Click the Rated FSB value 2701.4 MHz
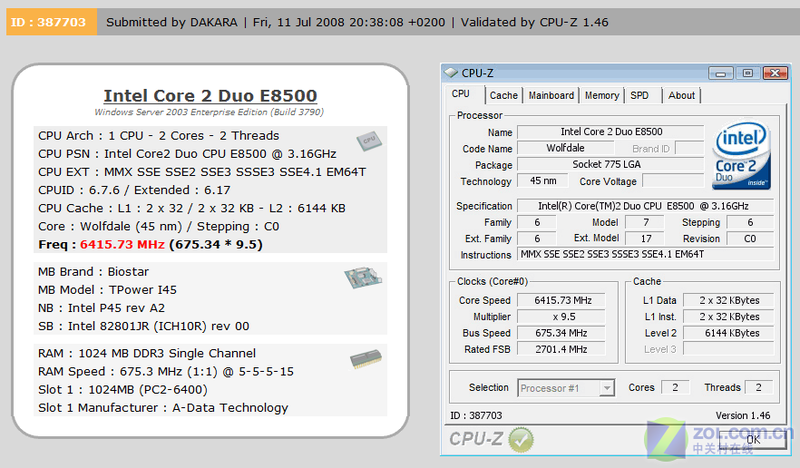Viewport: 800px width, 468px height. click(561, 350)
